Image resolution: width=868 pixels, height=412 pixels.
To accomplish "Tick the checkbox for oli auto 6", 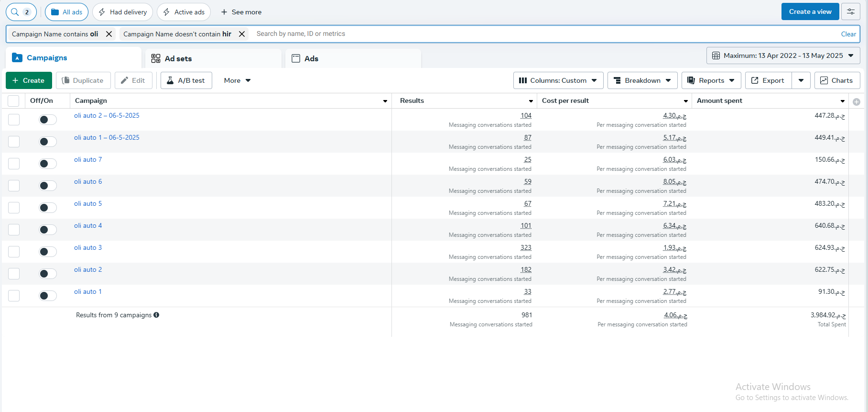I will (x=14, y=186).
